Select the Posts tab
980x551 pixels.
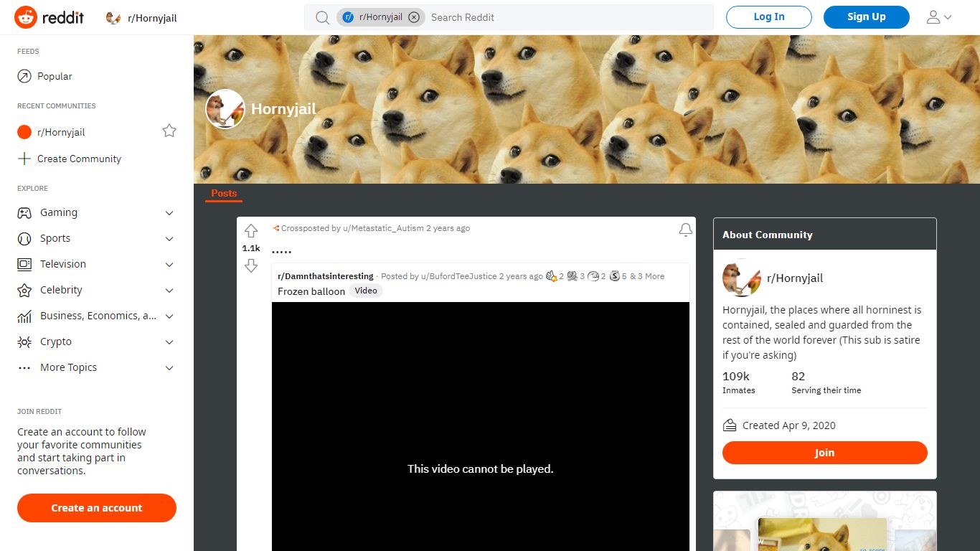tap(224, 193)
